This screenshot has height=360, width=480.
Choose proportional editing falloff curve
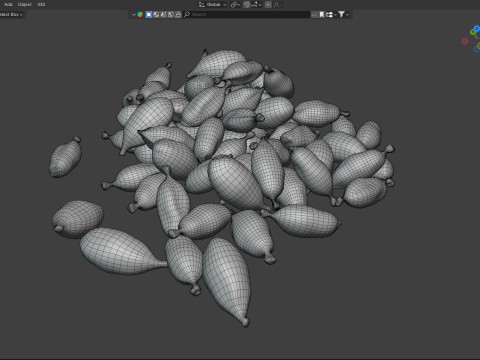tap(277, 5)
